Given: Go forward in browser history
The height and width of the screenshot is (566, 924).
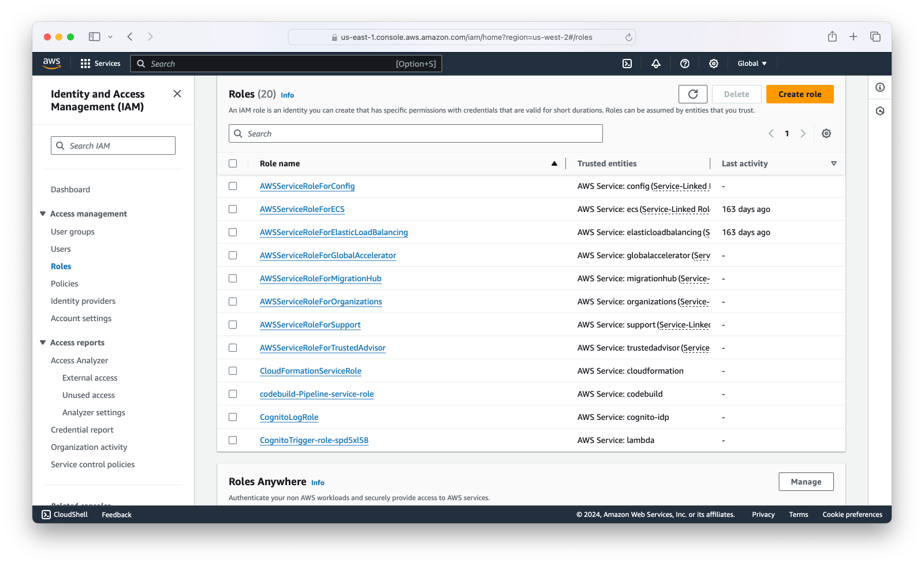Looking at the screenshot, I should click(150, 36).
